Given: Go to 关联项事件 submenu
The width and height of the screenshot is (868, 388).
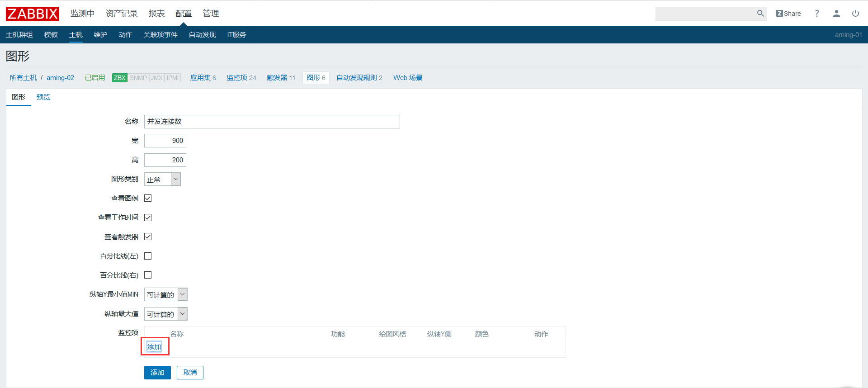Looking at the screenshot, I should [x=160, y=35].
